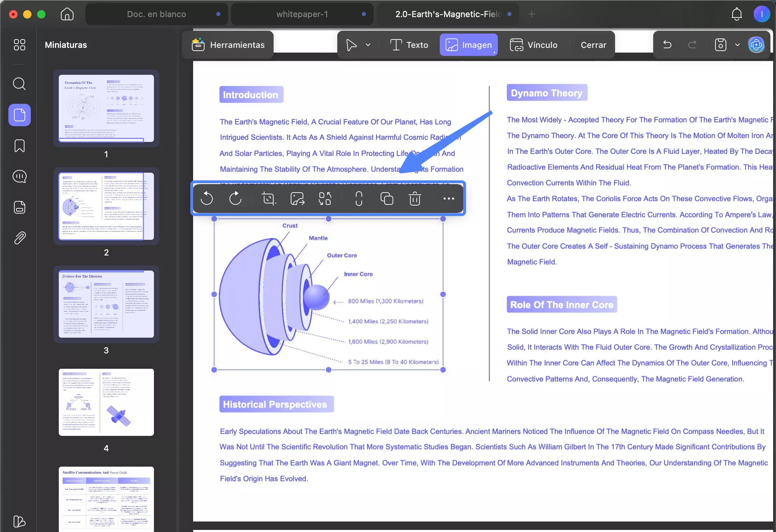Rotate image clockwise
Viewport: 776px width, 532px height.
(235, 199)
